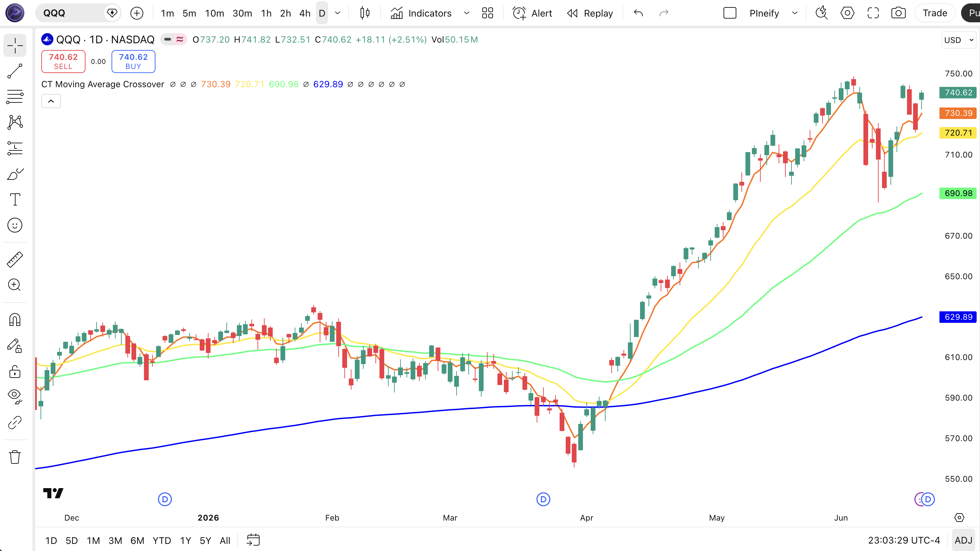Set the date range to 1M
980x551 pixels.
93,540
